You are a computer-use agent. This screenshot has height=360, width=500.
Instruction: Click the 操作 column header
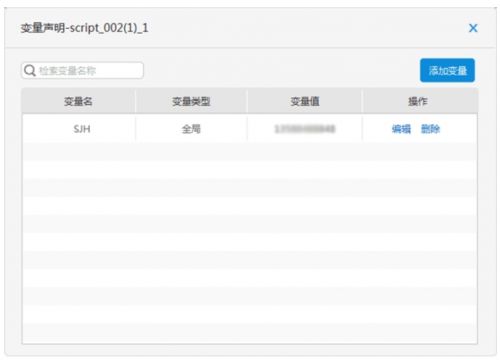click(x=420, y=101)
